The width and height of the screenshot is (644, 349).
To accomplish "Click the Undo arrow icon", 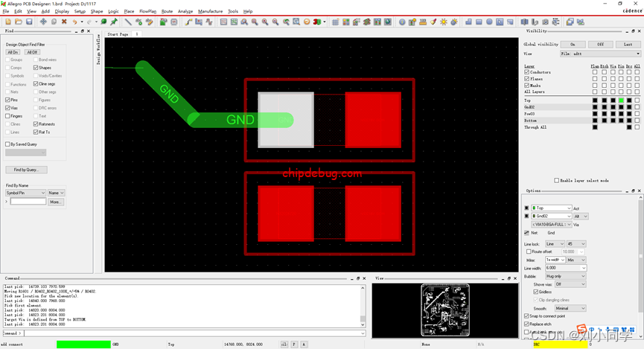I will 75,22.
